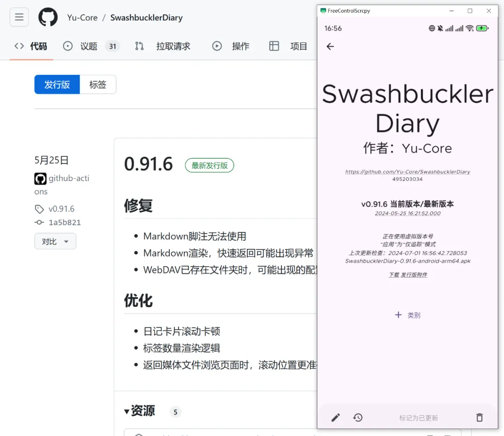Select the 标签 button
504x436 pixels.
click(x=98, y=84)
